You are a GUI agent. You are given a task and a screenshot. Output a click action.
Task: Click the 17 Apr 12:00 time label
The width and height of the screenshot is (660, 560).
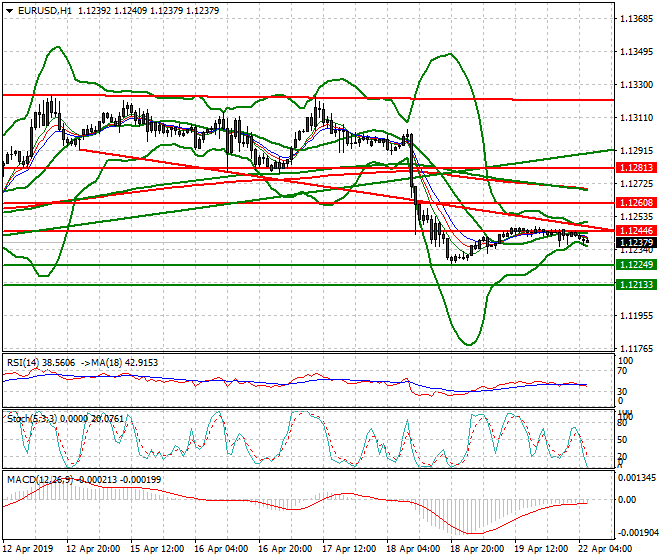(349, 549)
